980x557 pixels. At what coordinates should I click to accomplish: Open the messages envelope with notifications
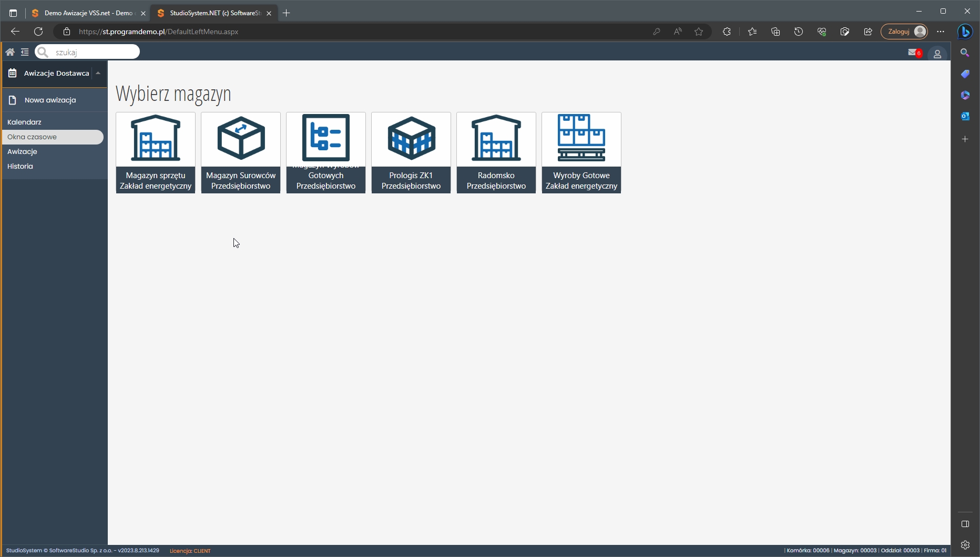914,53
